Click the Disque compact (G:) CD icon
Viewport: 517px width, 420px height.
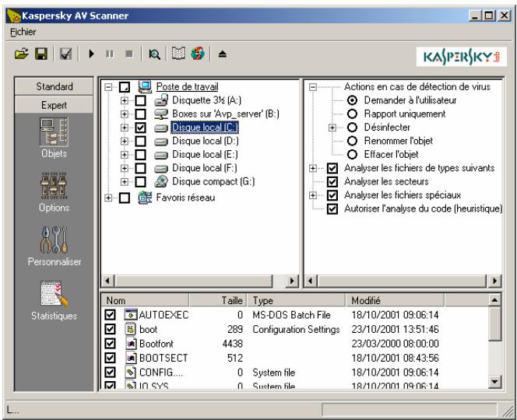[x=161, y=181]
